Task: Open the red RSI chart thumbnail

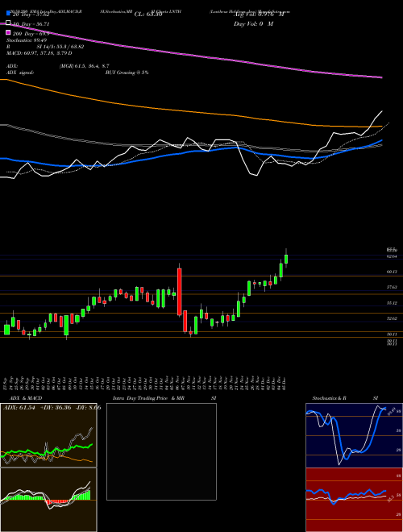Action: (x=354, y=500)
